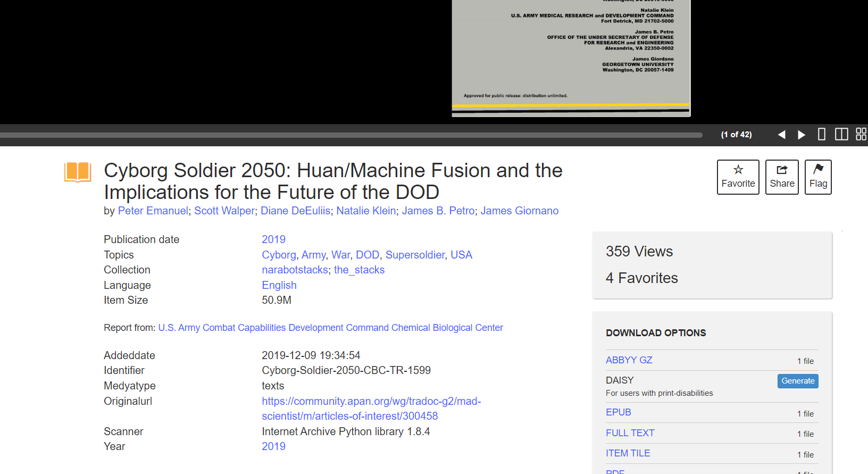The height and width of the screenshot is (474, 868).
Task: Open the_stacks collection link
Action: coord(359,270)
